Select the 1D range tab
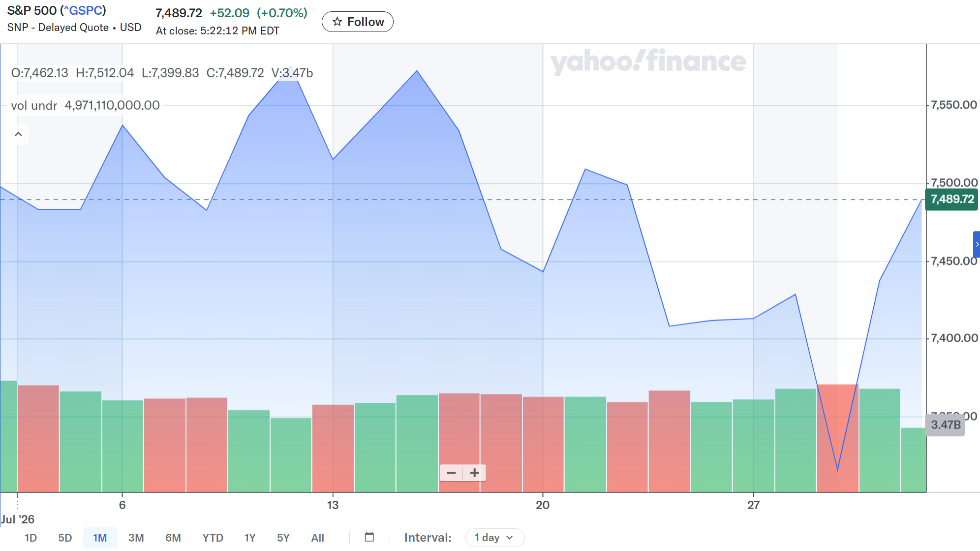Image resolution: width=980 pixels, height=551 pixels. 31,538
